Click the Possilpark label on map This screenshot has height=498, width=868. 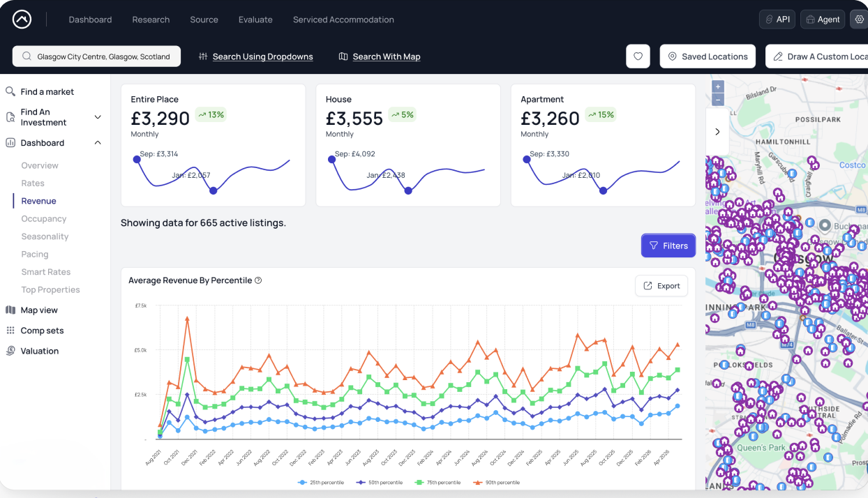818,120
